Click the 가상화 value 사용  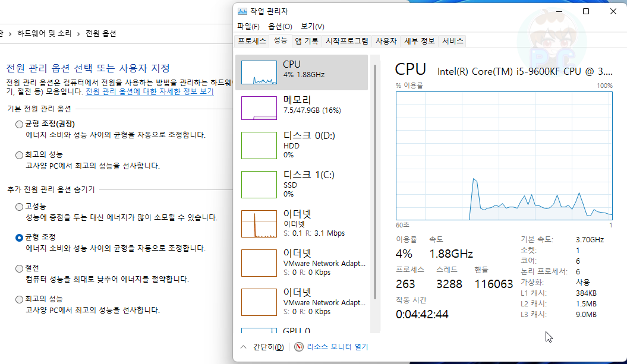tap(582, 282)
